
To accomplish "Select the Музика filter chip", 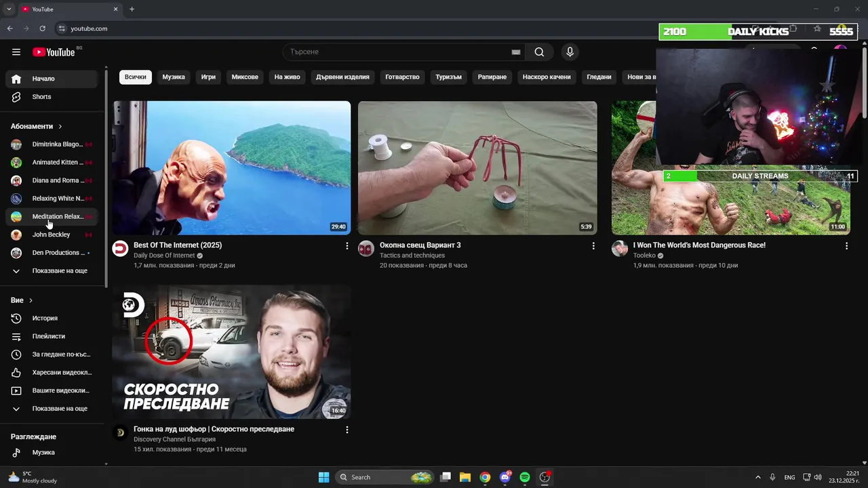I will 174,77.
